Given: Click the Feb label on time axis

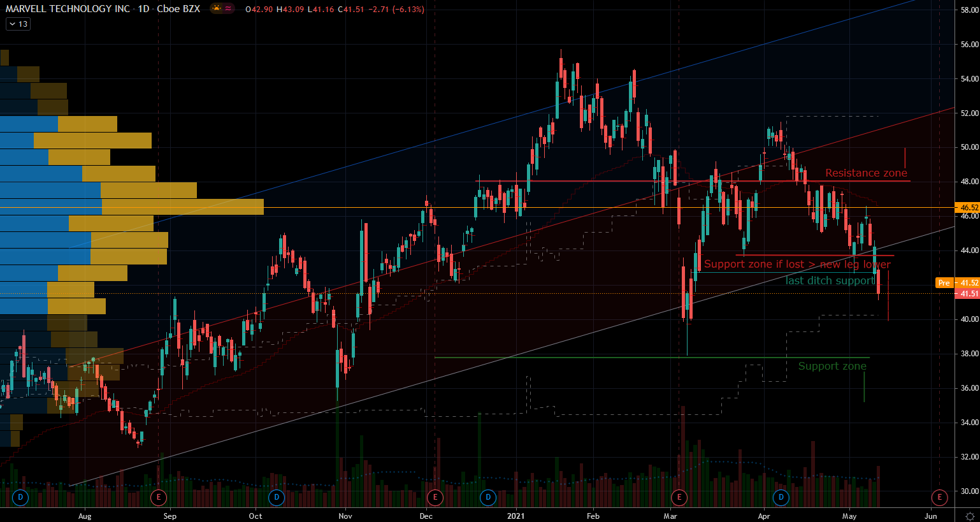Looking at the screenshot, I should 593,516.
